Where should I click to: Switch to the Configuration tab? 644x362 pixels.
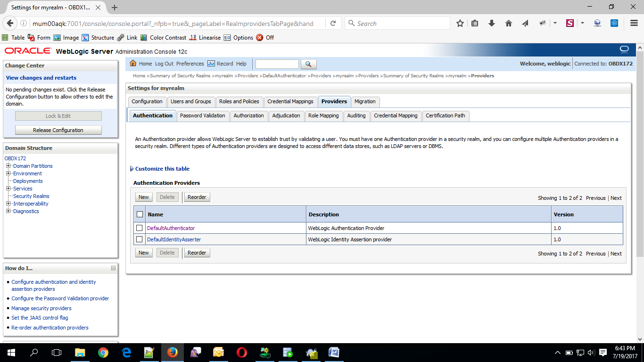pyautogui.click(x=147, y=101)
